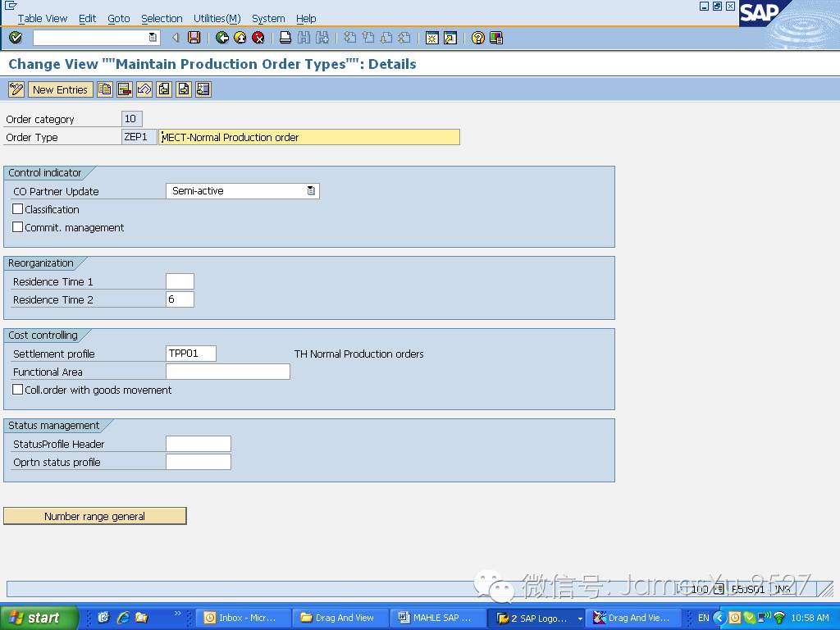Go to the previous page icon
This screenshot has width=840, height=630.
[x=368, y=38]
